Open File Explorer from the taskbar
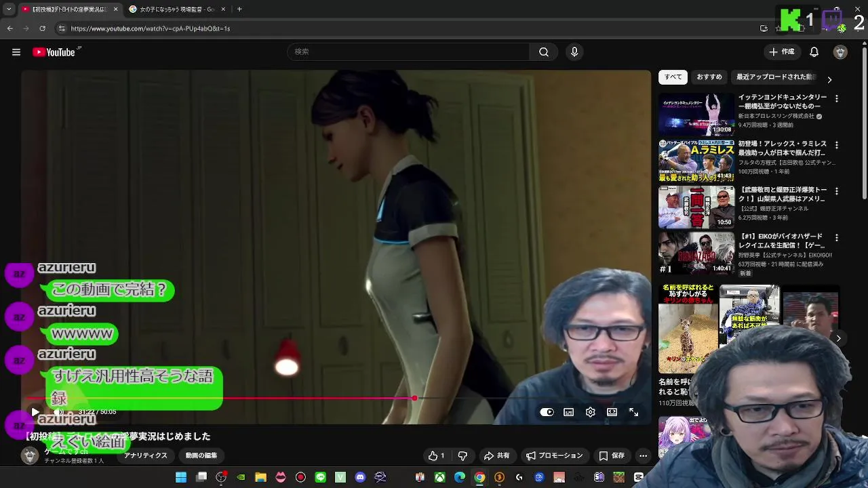This screenshot has height=488, width=868. coord(260,478)
